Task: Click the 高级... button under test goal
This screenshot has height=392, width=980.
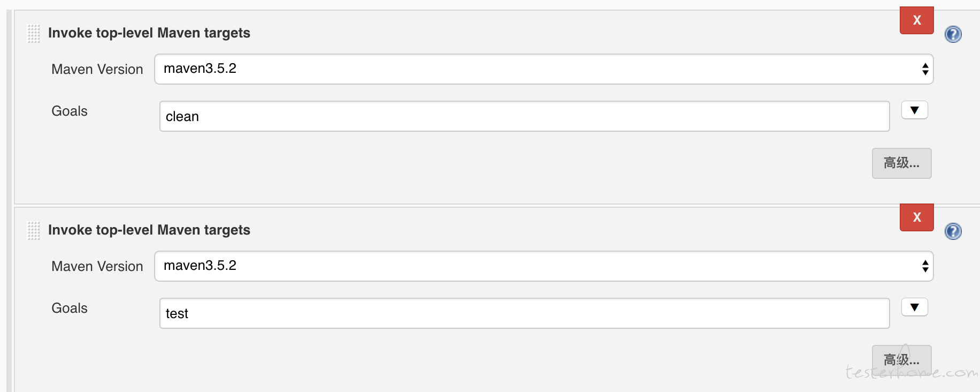Action: click(902, 359)
